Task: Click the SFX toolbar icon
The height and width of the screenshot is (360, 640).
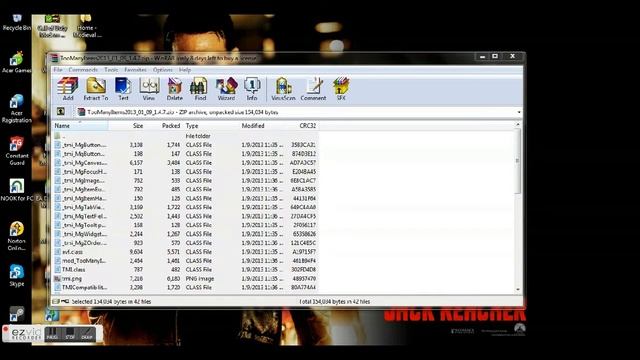Action: pos(341,89)
